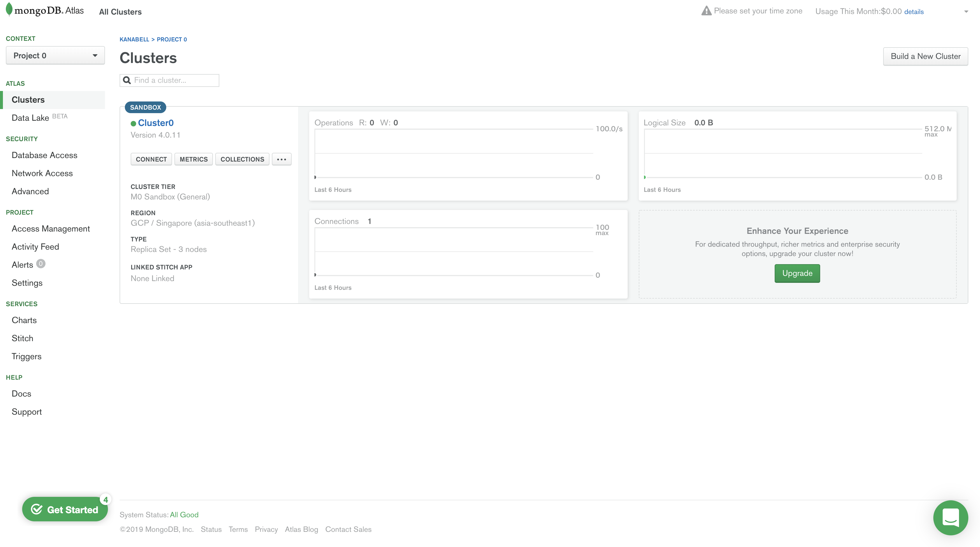Click the GCP / Singapore region text
Screen dimensions: 980x547
(192, 223)
